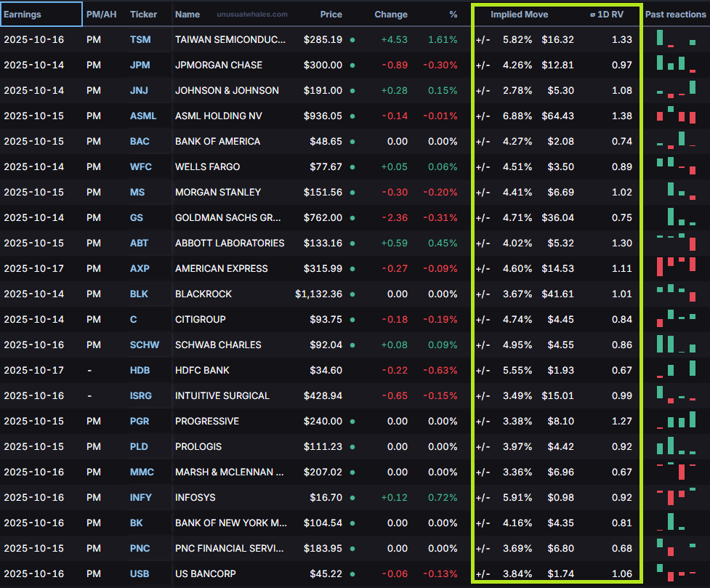The height and width of the screenshot is (588, 710).
Task: Open the ABT ticker link
Action: tap(139, 243)
